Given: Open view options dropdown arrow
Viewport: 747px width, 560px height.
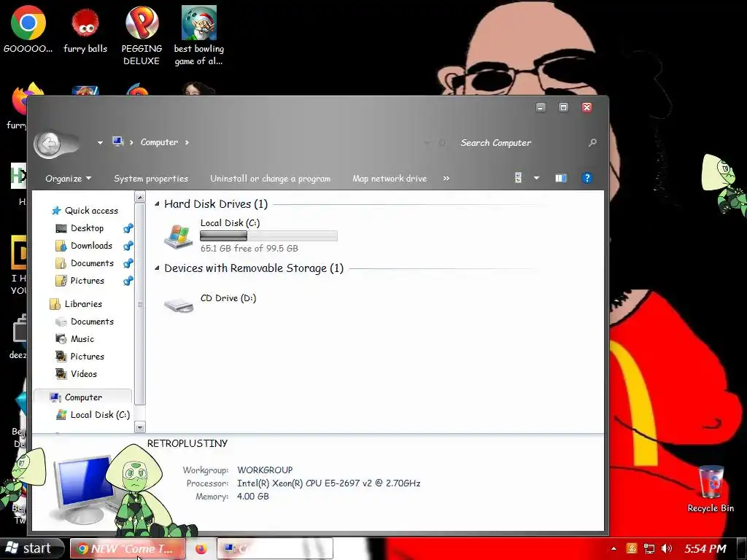Looking at the screenshot, I should coord(536,178).
